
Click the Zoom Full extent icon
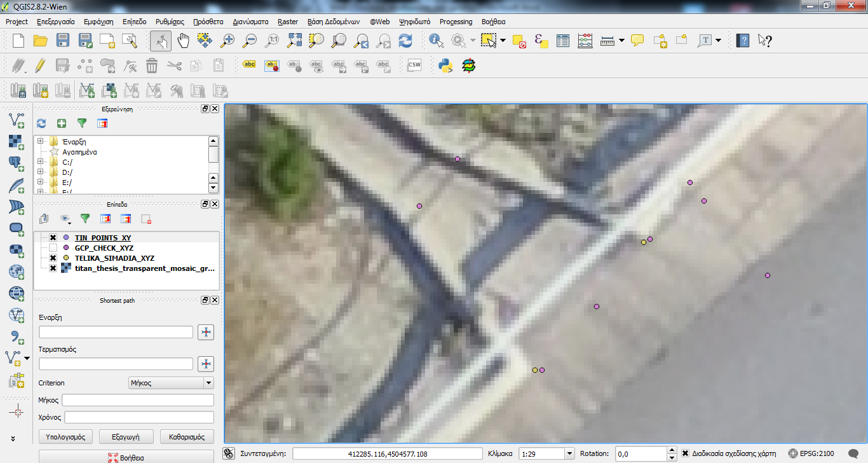tap(294, 41)
